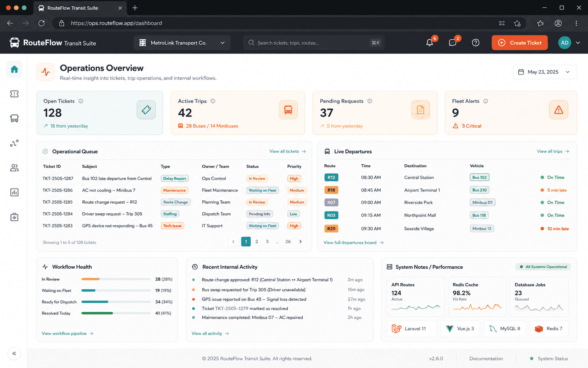Click info icon next to Fleet Alerts
The height and width of the screenshot is (368, 588).
click(x=486, y=101)
